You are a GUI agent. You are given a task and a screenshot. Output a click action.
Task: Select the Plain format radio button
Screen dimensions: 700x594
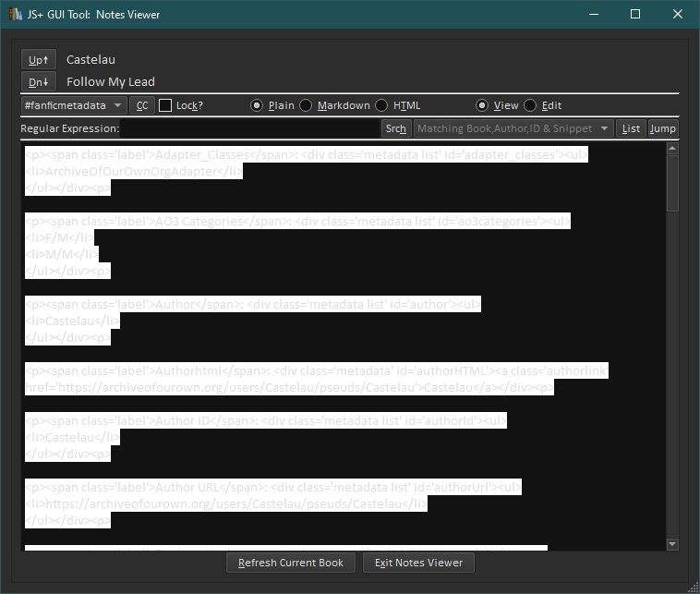click(x=257, y=105)
